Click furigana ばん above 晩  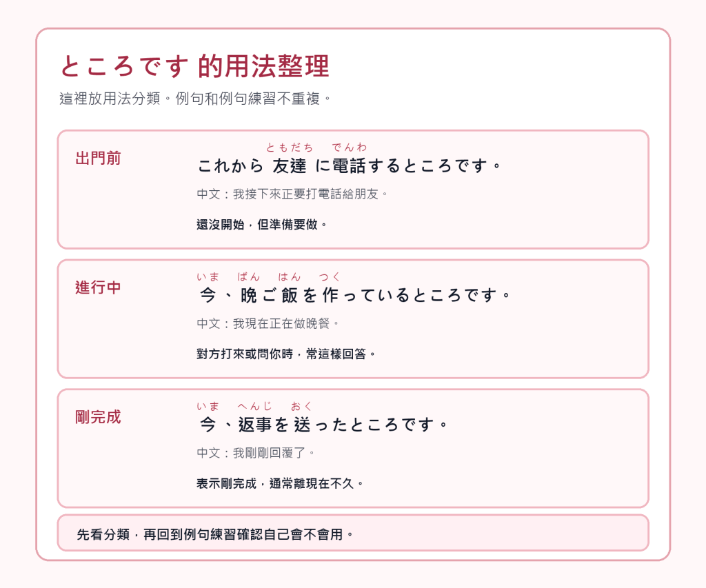[x=248, y=276]
